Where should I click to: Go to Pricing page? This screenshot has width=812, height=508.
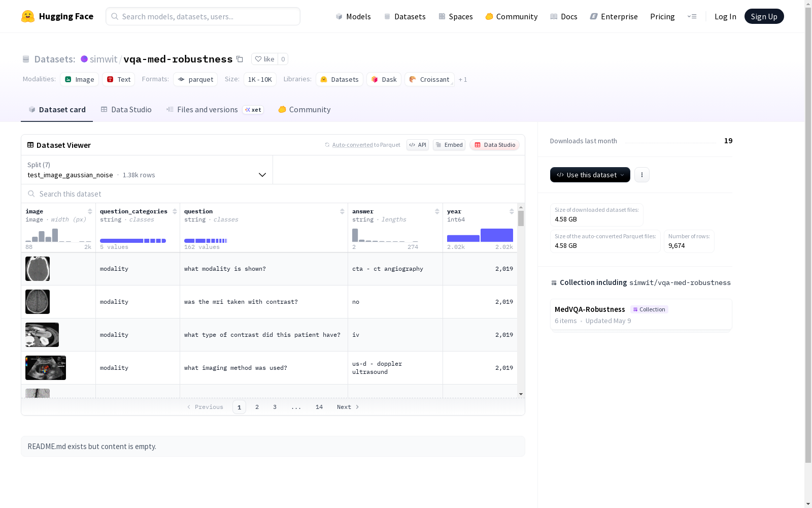click(662, 16)
